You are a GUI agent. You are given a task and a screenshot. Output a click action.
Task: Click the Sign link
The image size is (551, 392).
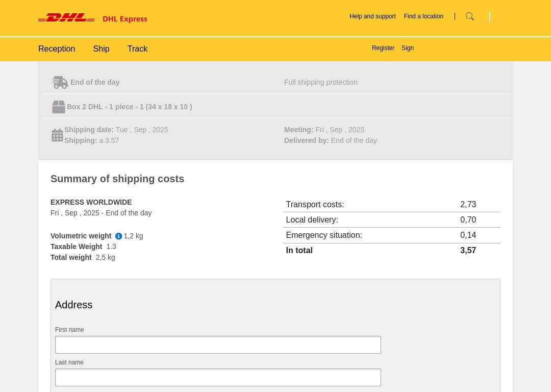tap(408, 48)
